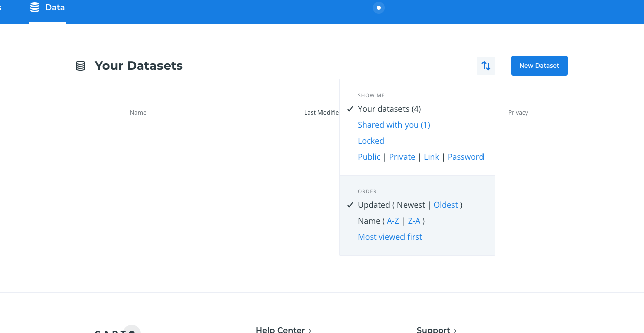Screen dimensions: 644x333
Task: Click the Privacy column header
Action: [518, 113]
